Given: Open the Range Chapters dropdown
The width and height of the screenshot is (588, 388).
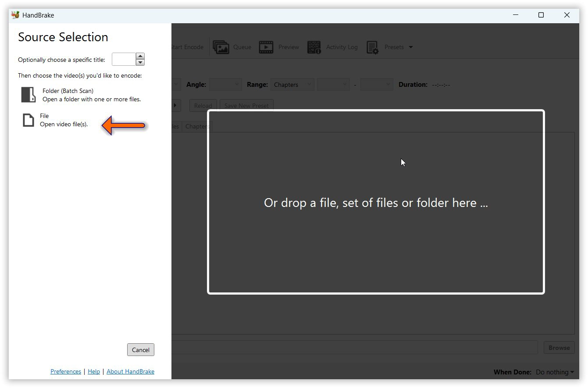Looking at the screenshot, I should click(292, 85).
